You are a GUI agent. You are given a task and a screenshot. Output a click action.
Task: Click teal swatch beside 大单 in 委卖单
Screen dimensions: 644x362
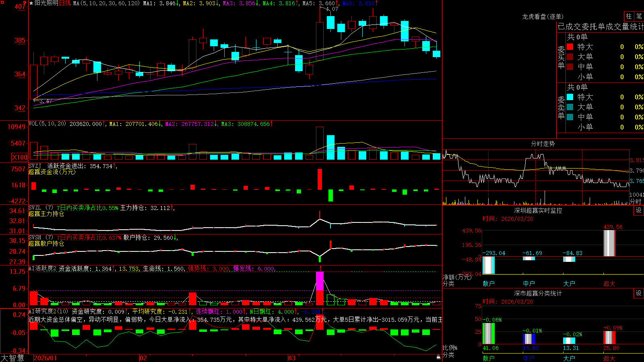(x=570, y=107)
